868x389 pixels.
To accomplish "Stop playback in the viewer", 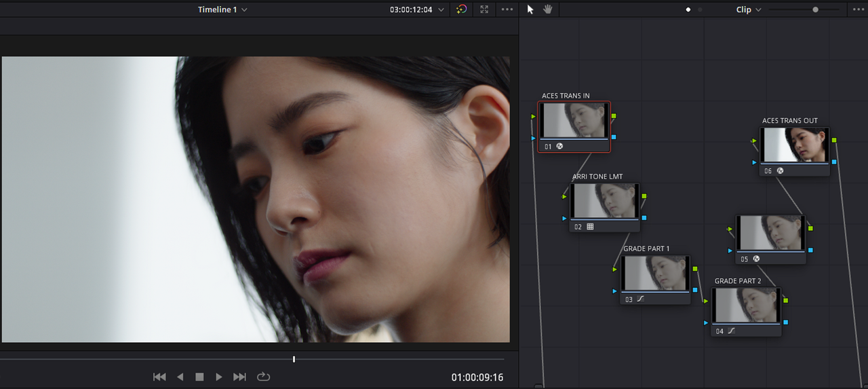I will [199, 377].
